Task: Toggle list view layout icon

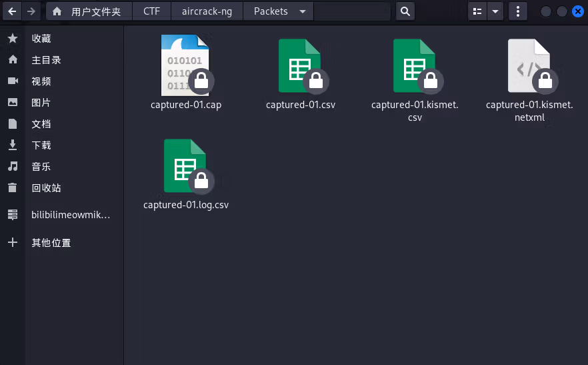Action: pos(477,11)
